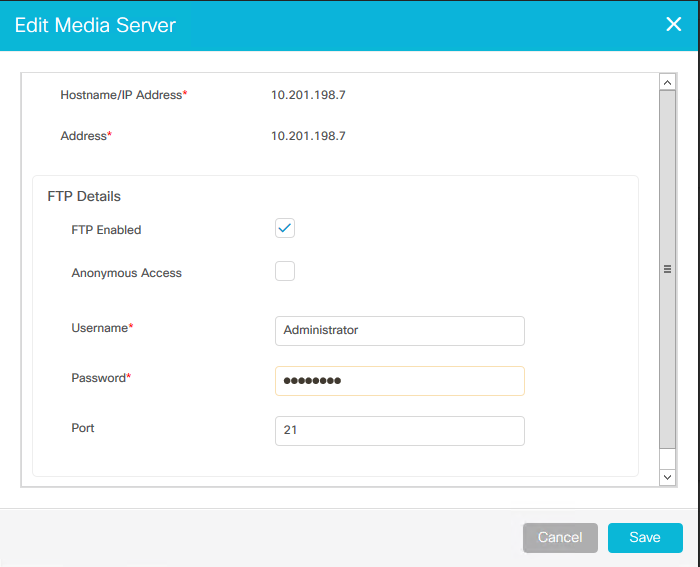Save the media server settings
700x567 pixels.
click(645, 538)
